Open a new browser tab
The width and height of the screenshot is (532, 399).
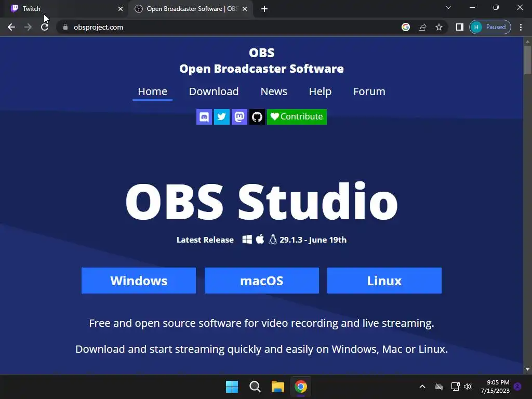(264, 9)
